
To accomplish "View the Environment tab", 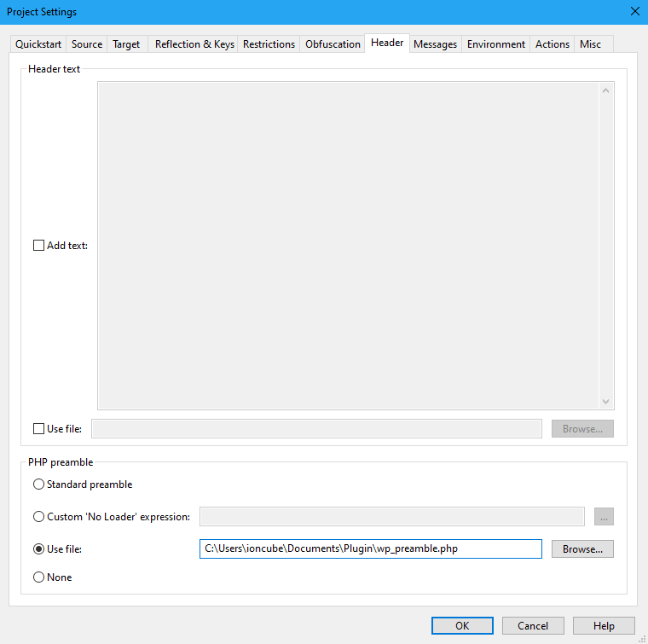I will click(x=495, y=44).
